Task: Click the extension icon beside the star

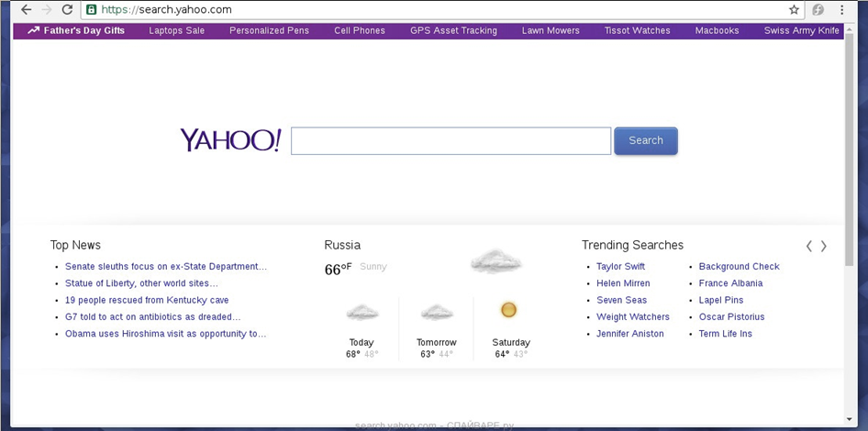Action: pos(818,9)
